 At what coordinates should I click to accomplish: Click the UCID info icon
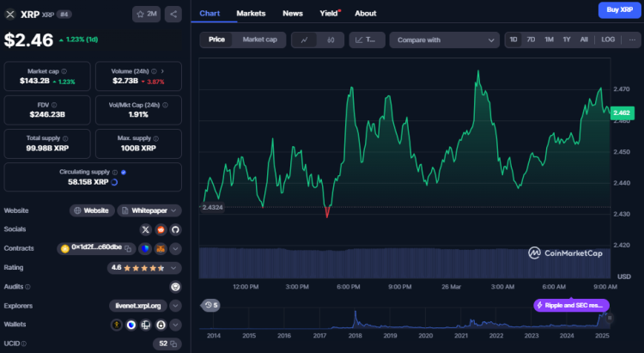click(24, 344)
